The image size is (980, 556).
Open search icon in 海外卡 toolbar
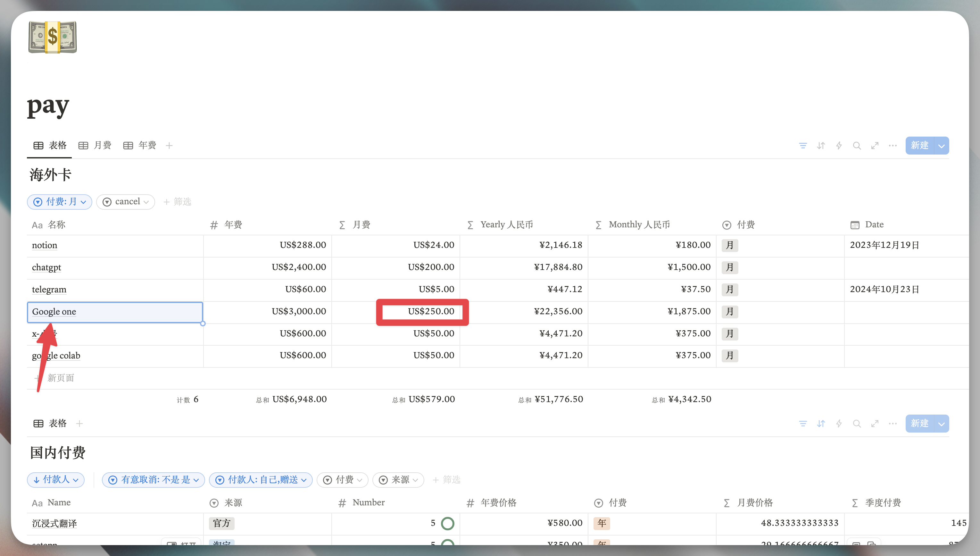coord(857,146)
